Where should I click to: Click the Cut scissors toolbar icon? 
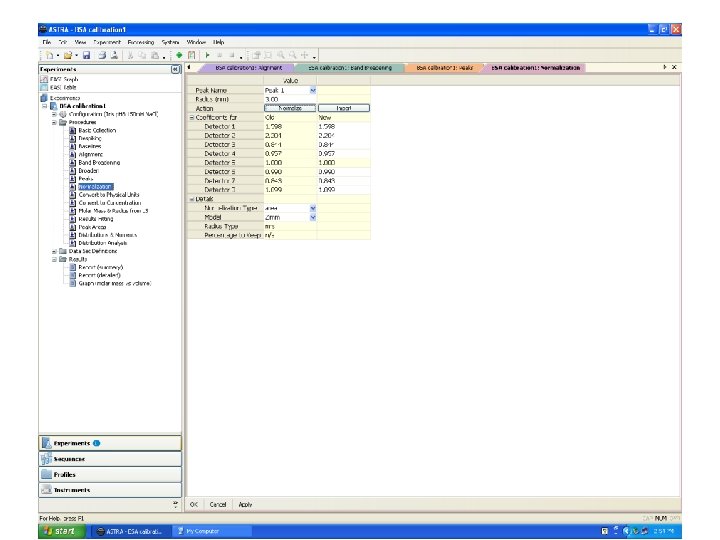pyautogui.click(x=130, y=56)
